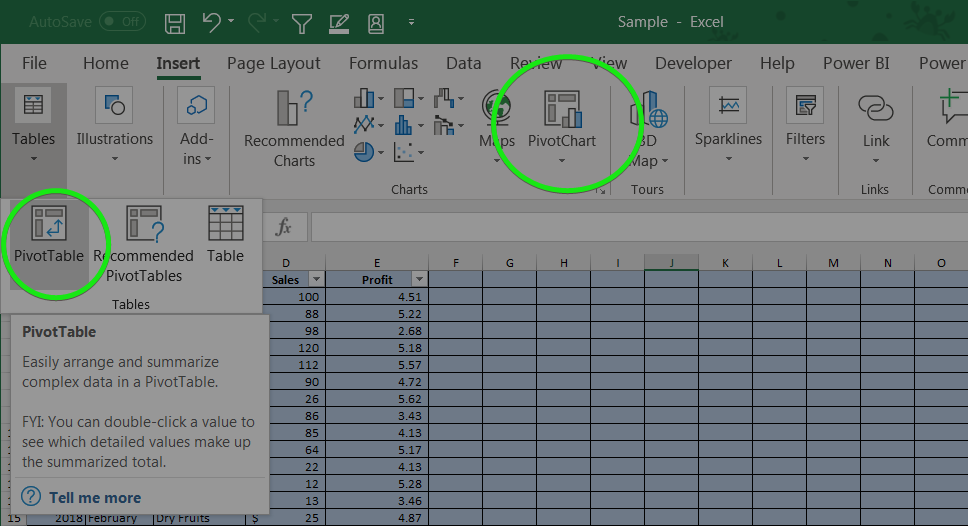Click the Redo arrow icon
The height and width of the screenshot is (526, 968).
coord(257,22)
